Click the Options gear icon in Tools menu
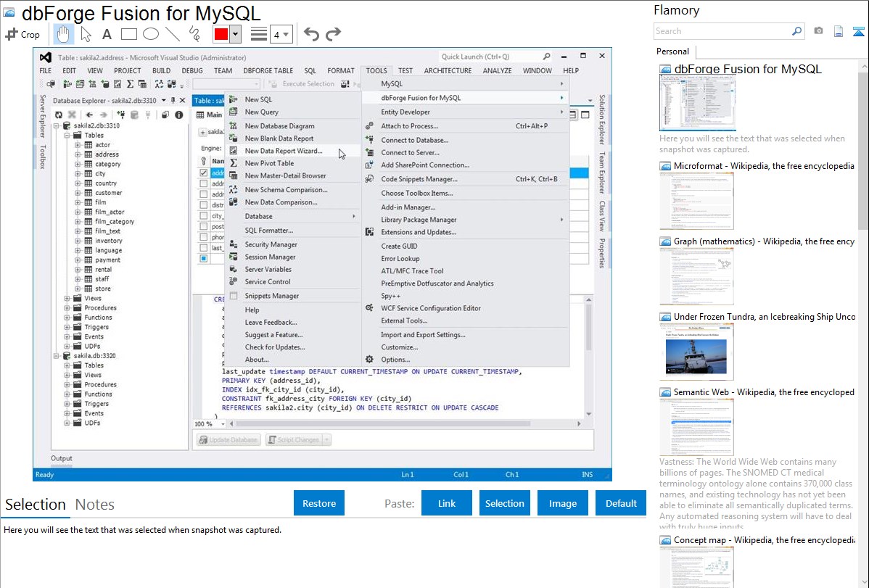The height and width of the screenshot is (588, 869). (x=369, y=359)
